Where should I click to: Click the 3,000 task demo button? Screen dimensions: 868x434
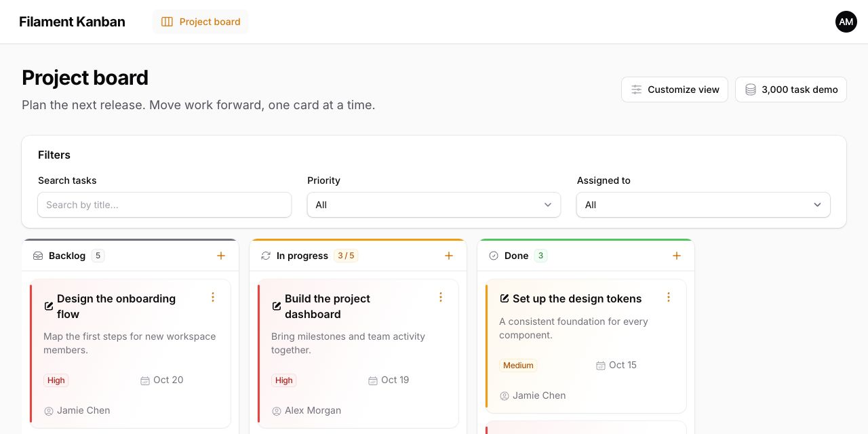coord(791,90)
